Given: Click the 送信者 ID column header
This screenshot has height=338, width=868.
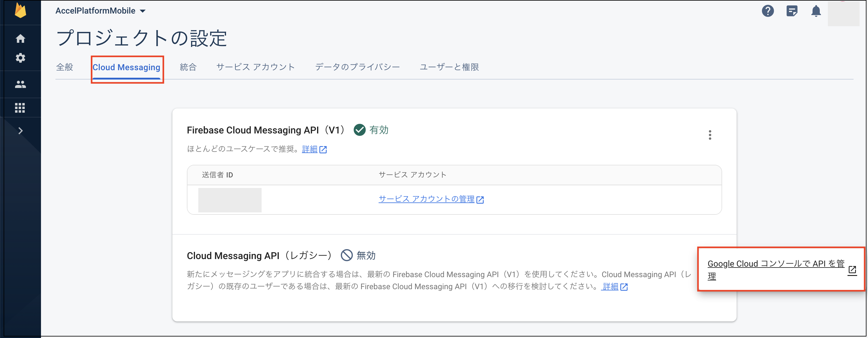Looking at the screenshot, I should (x=217, y=175).
